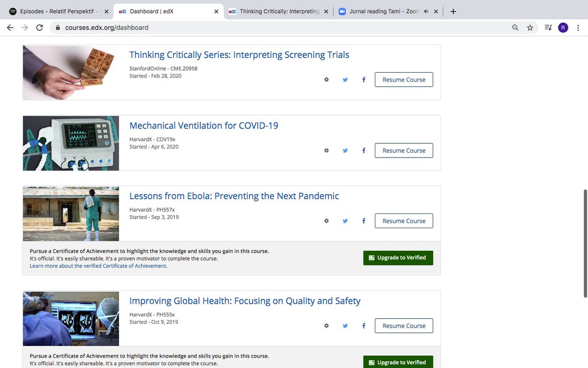Screen dimensions: 588x368
Task: Reload the current page
Action: pyautogui.click(x=40, y=27)
